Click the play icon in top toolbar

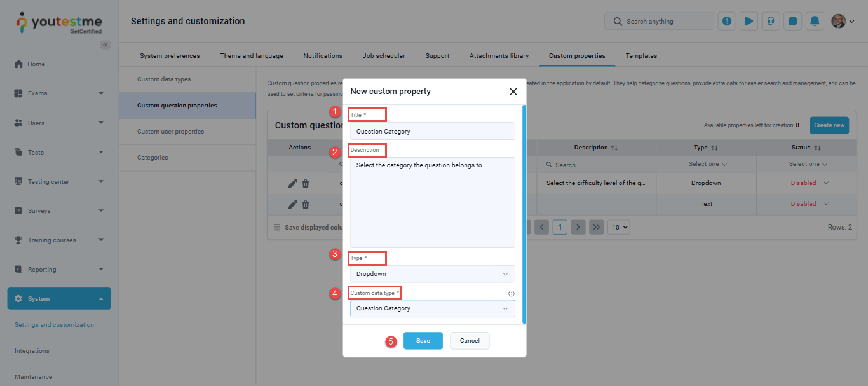(749, 21)
